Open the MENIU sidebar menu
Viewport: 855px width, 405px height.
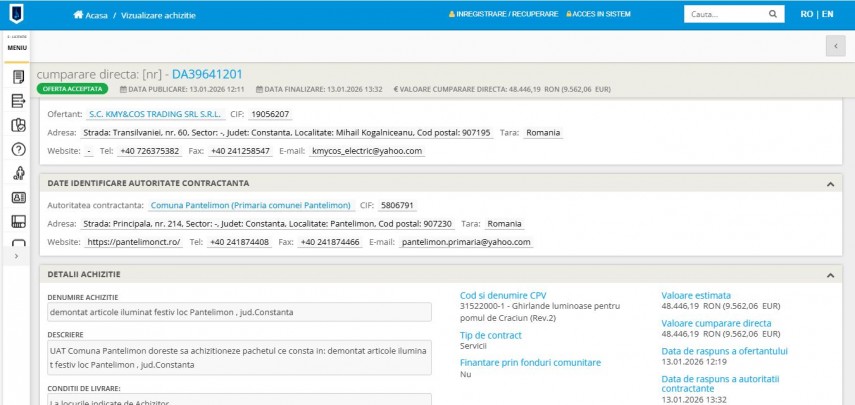pyautogui.click(x=17, y=47)
